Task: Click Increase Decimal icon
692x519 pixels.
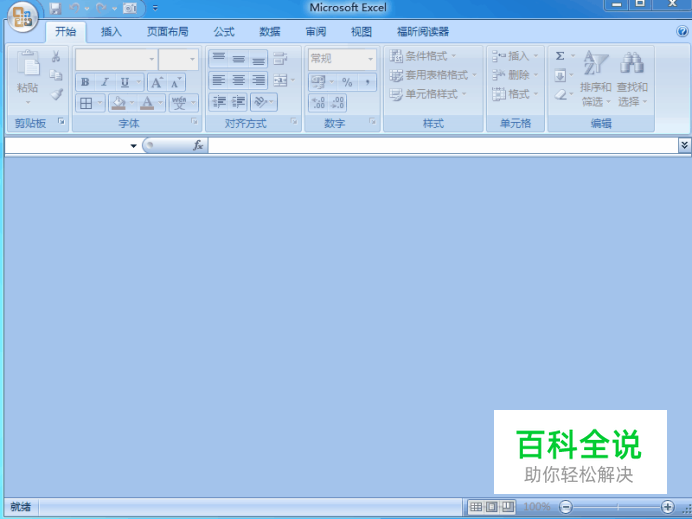Action: (318, 103)
